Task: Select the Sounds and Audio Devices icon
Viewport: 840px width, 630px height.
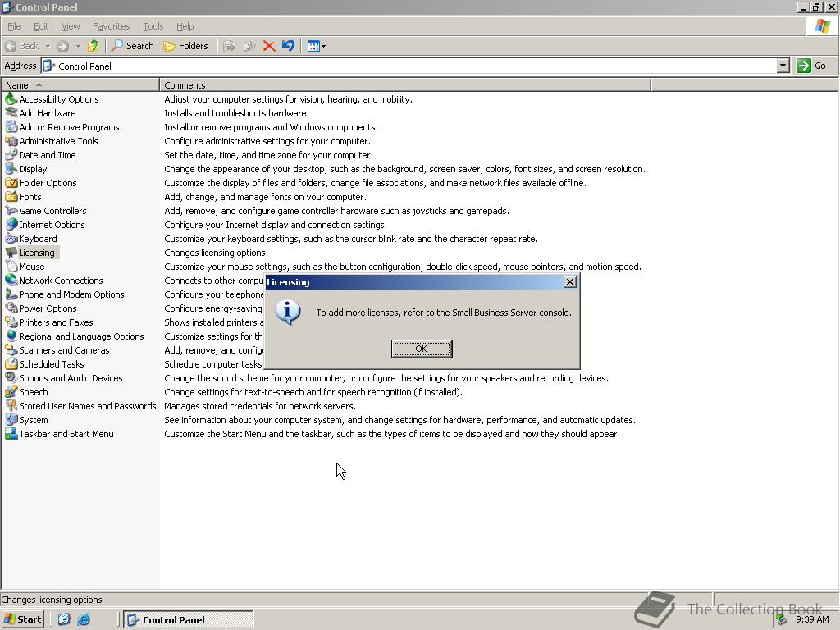Action: tap(11, 377)
